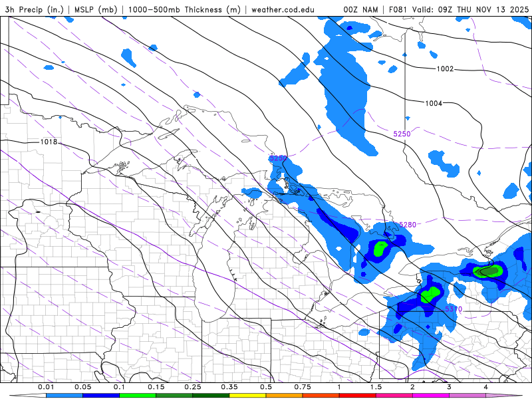
Task: Click the 5250 label below the 1004 isobar
Action: pos(402,134)
